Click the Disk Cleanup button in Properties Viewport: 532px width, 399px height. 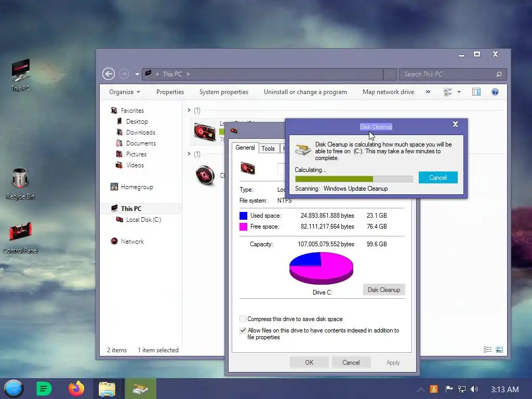click(x=384, y=290)
